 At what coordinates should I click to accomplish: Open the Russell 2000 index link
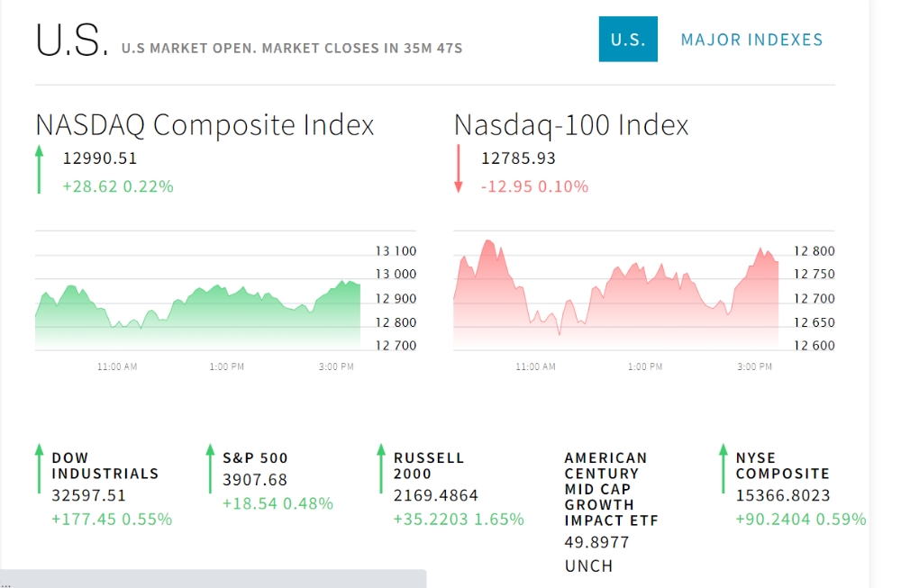[429, 466]
